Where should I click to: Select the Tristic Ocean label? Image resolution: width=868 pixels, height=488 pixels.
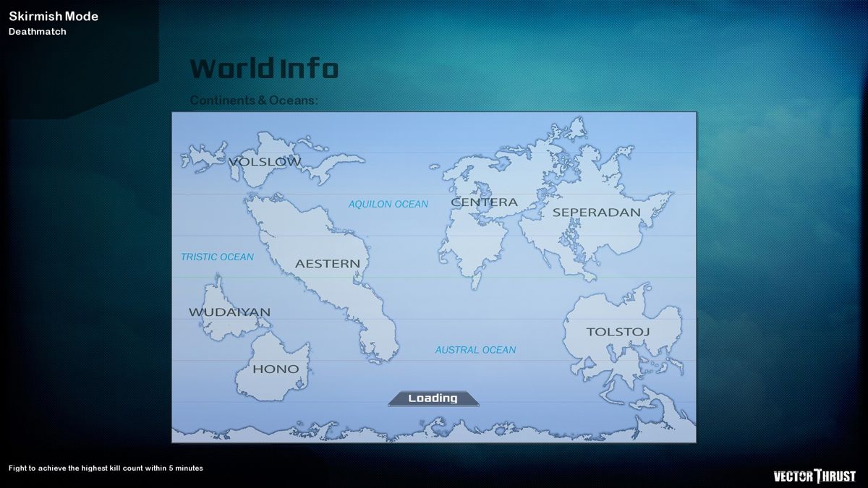(217, 257)
